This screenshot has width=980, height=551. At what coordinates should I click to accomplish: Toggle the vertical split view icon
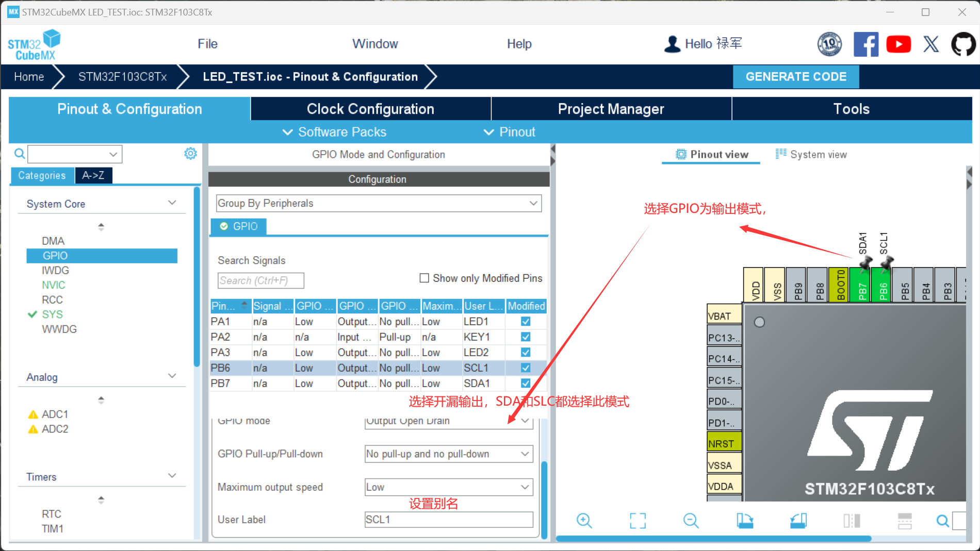[852, 521]
